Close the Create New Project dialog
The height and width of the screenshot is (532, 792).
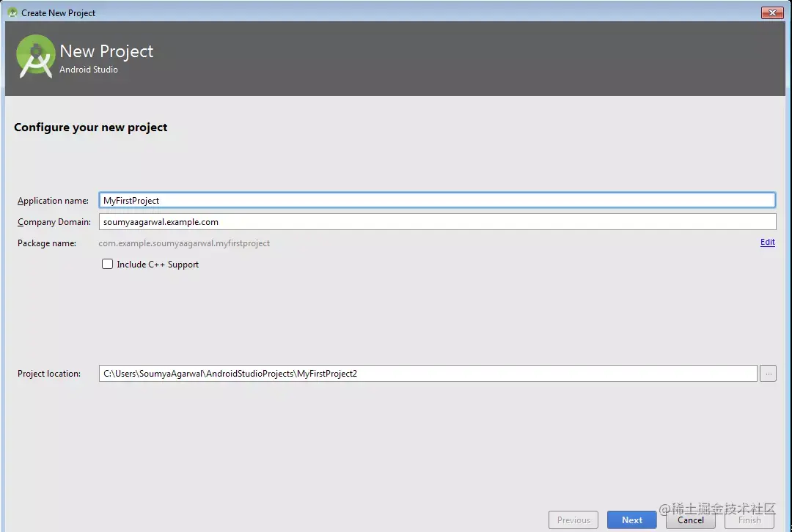[x=772, y=12]
